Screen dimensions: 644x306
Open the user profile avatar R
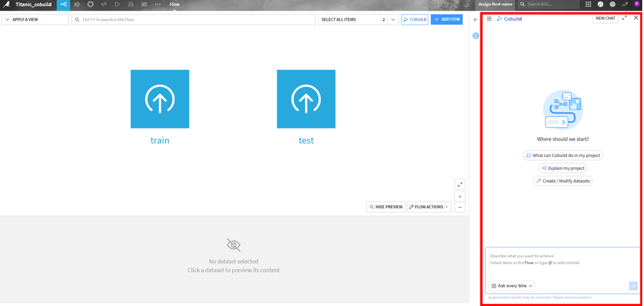click(x=637, y=5)
